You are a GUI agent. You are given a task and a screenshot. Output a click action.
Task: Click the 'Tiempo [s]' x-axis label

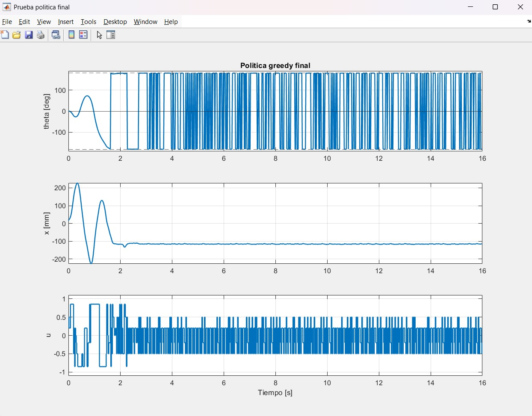tap(275, 392)
